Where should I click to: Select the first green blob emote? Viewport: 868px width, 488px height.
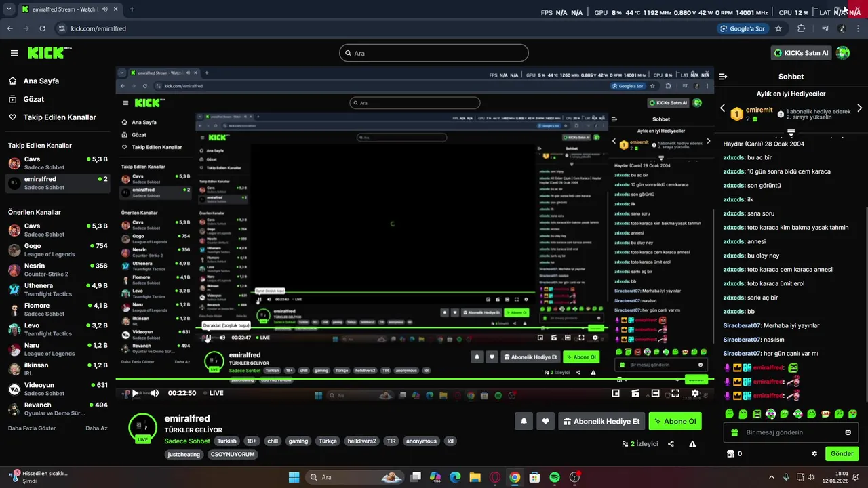point(730,413)
